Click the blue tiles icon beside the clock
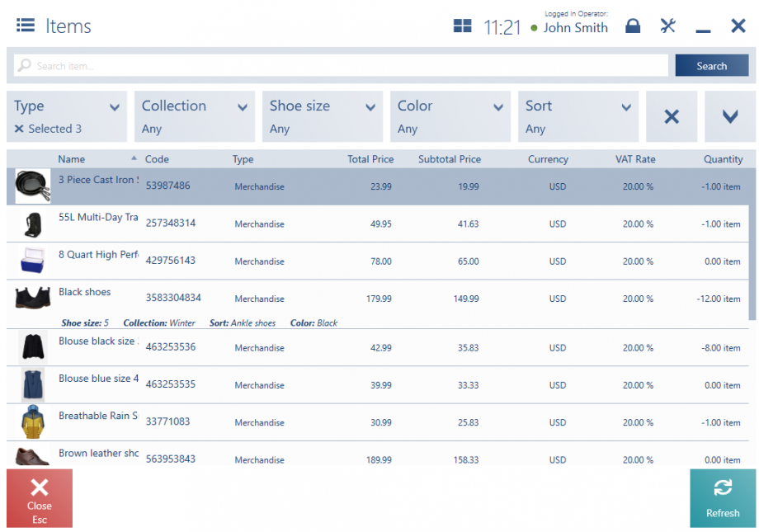 (462, 26)
